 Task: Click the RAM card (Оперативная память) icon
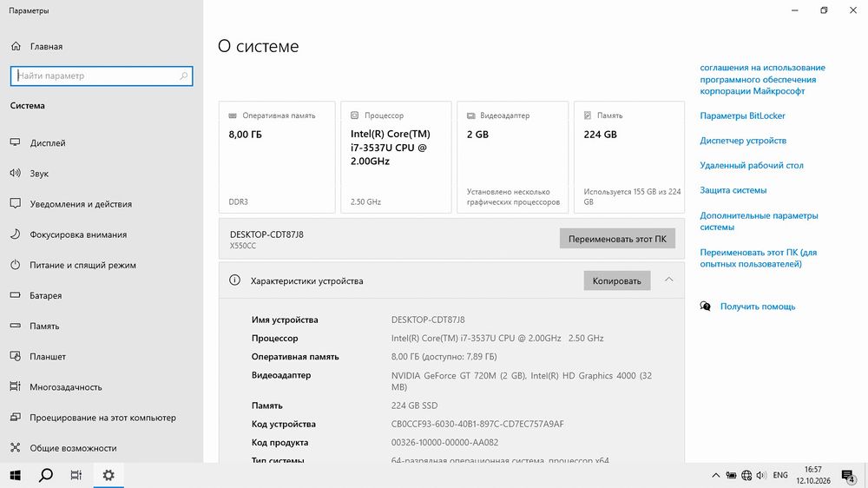click(233, 115)
